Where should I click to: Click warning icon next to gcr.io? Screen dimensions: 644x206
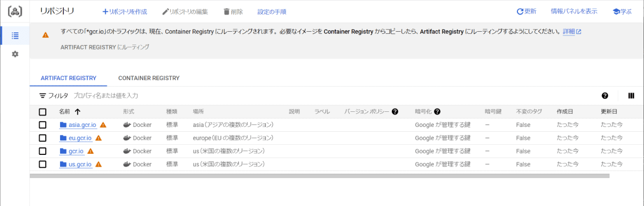click(x=90, y=151)
